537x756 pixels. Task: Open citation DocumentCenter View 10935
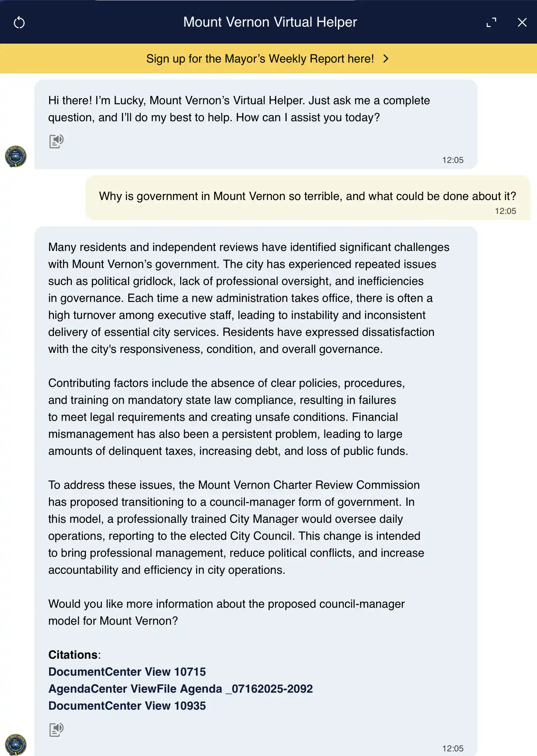(127, 706)
